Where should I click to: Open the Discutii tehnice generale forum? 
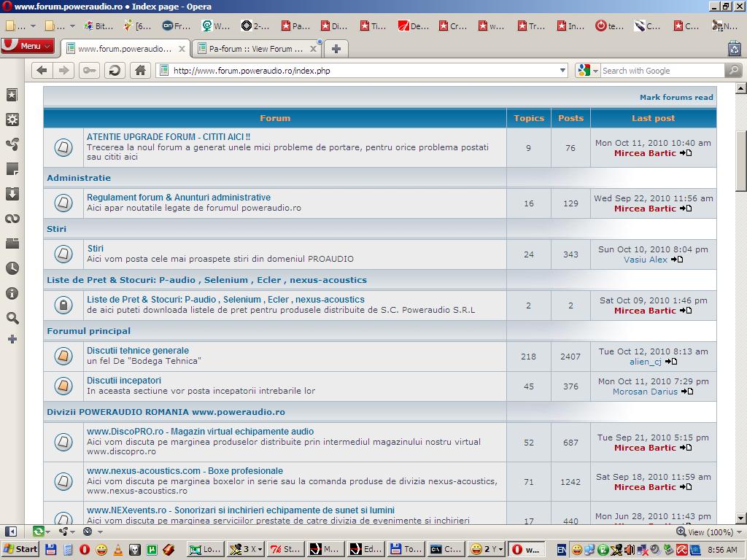(x=138, y=351)
